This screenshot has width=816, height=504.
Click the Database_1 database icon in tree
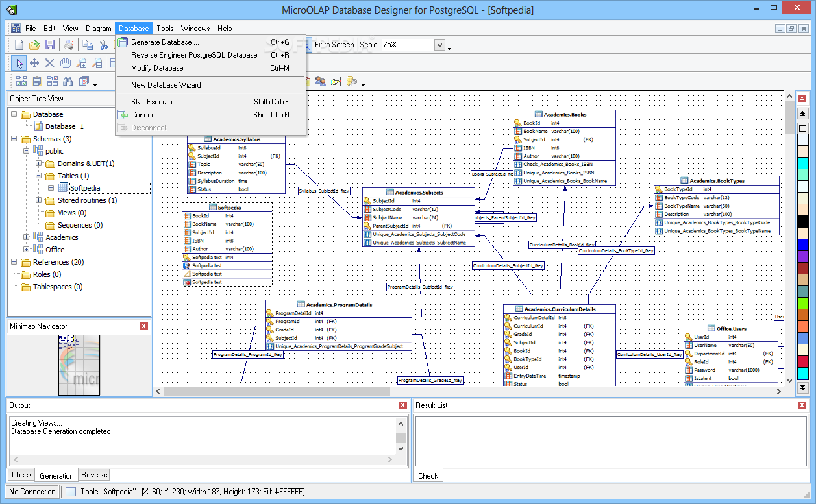(x=38, y=126)
